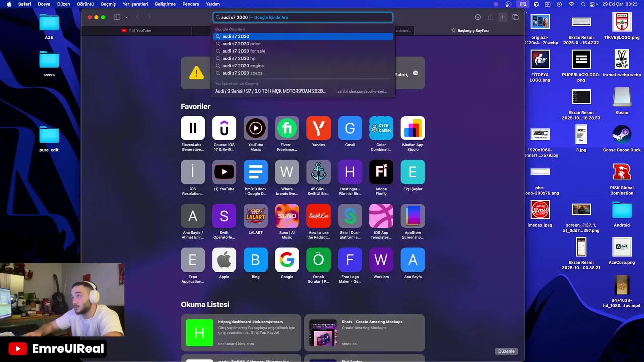Viewport: 644px width, 362px height.
Task: Open the iOS App Templates favorite
Action: 381,216
